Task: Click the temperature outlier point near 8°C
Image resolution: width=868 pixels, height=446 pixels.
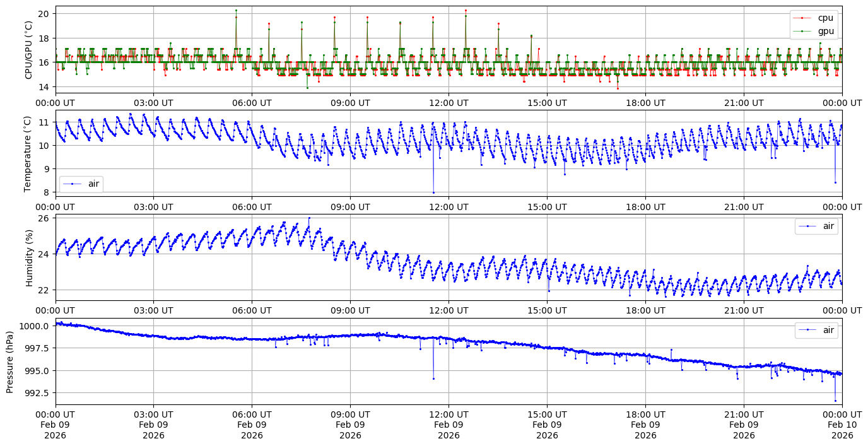Action: pos(433,192)
